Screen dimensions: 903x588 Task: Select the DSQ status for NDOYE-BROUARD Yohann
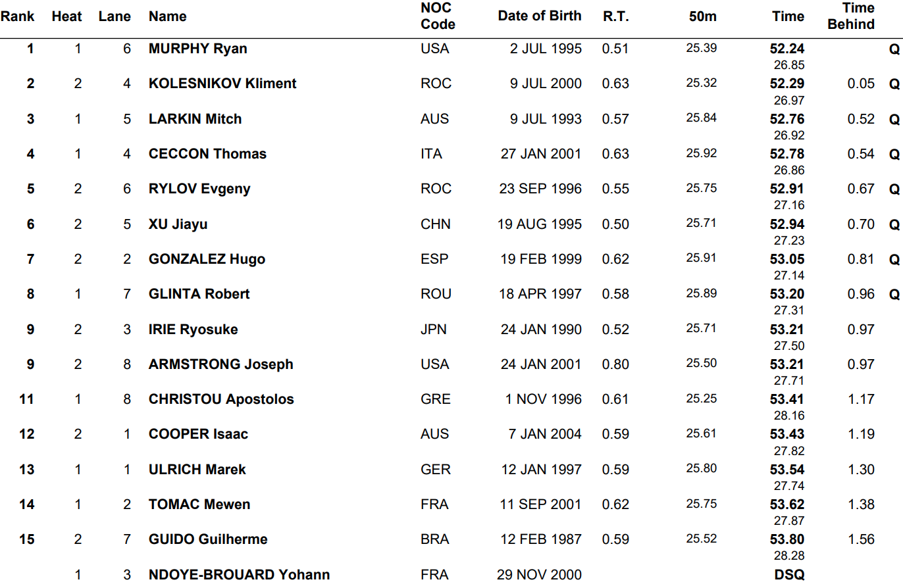(789, 574)
